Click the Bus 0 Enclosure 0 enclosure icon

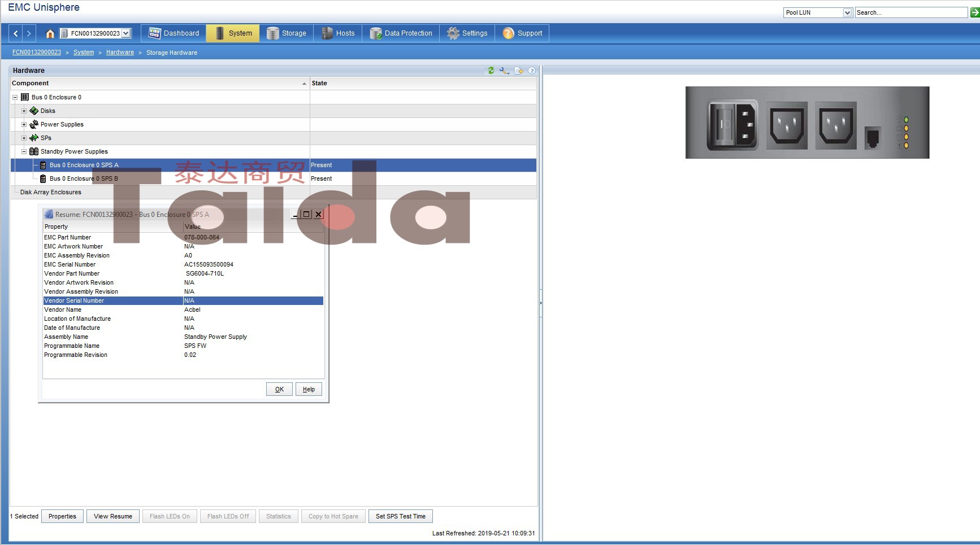pos(25,97)
